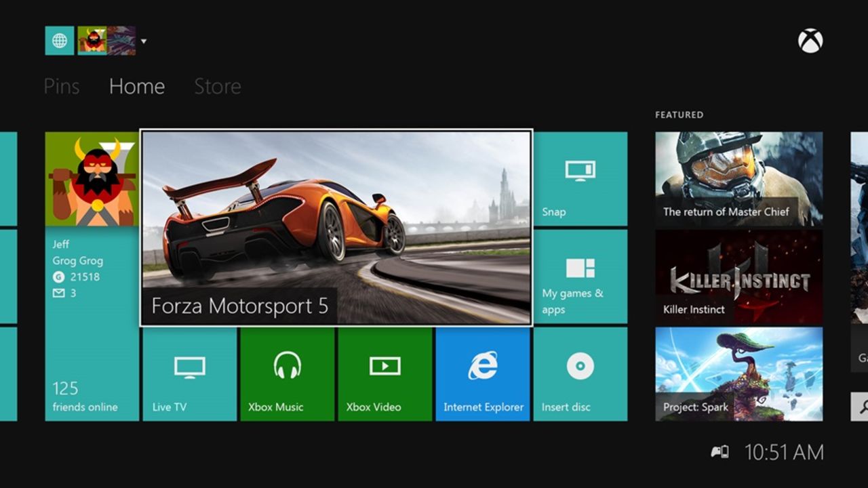Open My games & apps
This screenshot has width=868, height=488.
pos(580,278)
